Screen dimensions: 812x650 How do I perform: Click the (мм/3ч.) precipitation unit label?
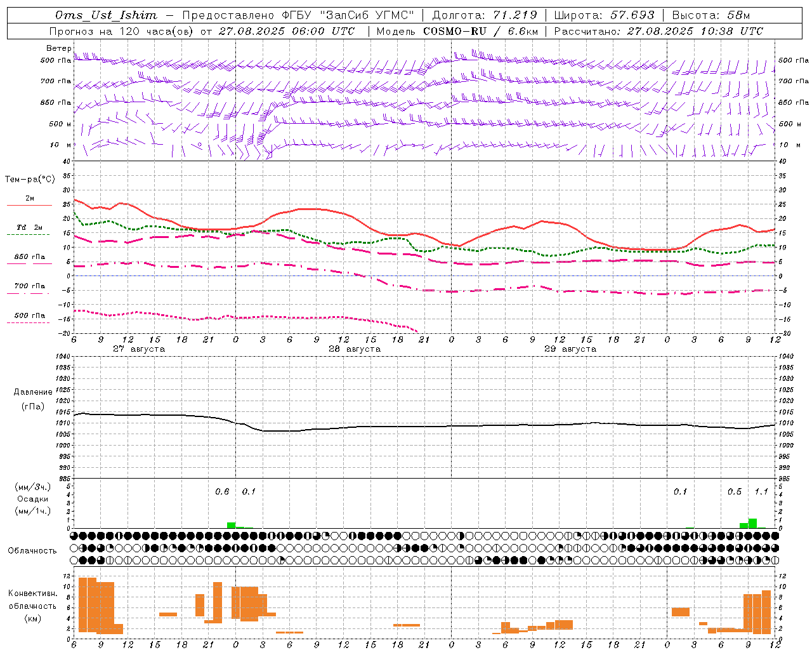33,487
